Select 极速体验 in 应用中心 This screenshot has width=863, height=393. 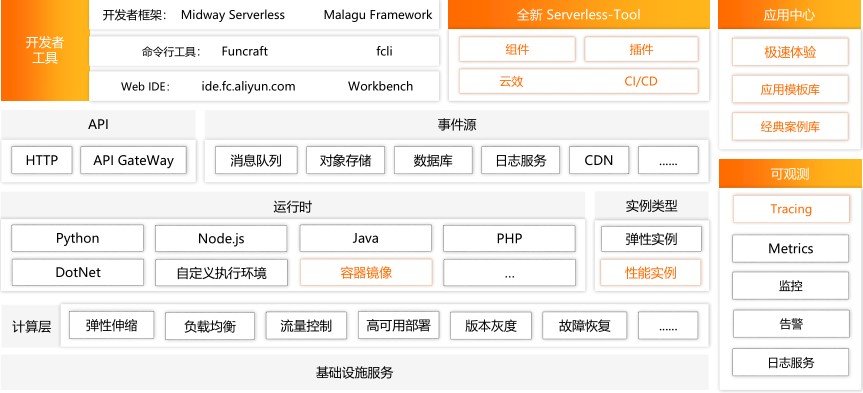tap(790, 52)
